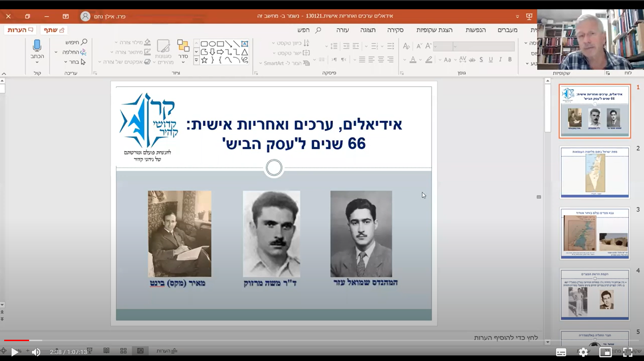Click the Character Spacing AV icon
This screenshot has height=361, width=644.
(x=463, y=60)
